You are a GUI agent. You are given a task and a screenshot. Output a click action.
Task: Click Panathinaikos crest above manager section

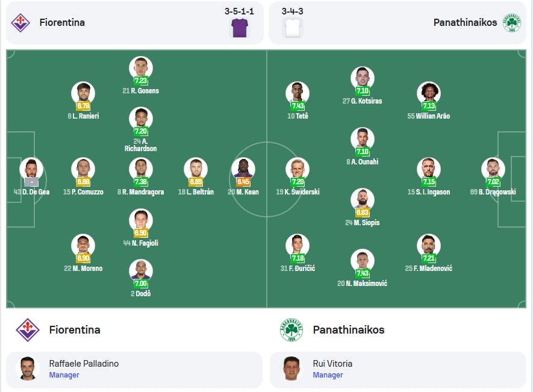(291, 330)
